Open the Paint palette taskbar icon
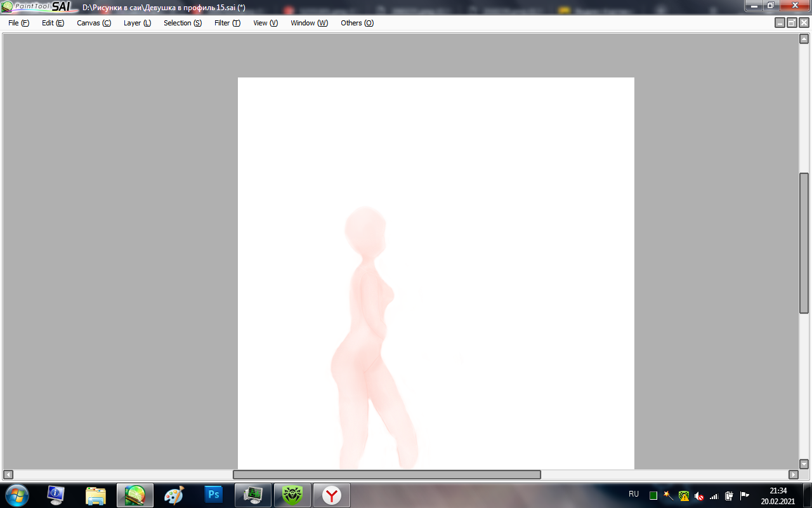Screen dimensions: 812x508 pyautogui.click(x=174, y=495)
